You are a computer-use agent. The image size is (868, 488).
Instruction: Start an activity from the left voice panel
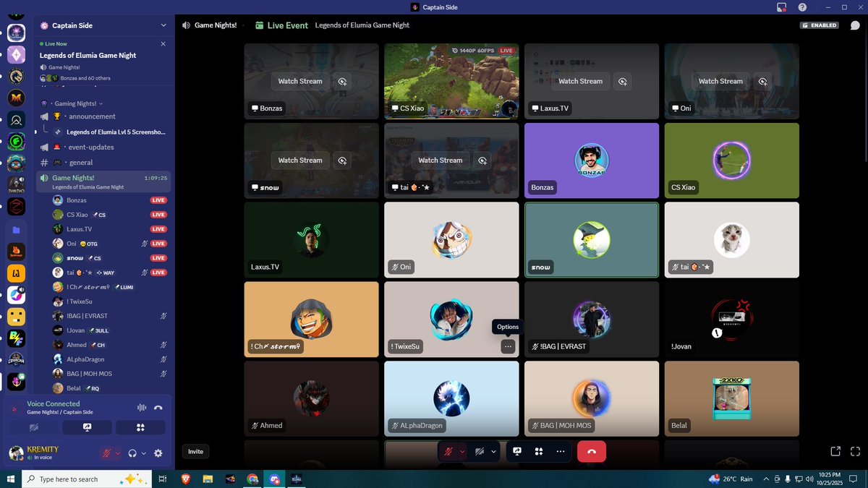tap(140, 428)
